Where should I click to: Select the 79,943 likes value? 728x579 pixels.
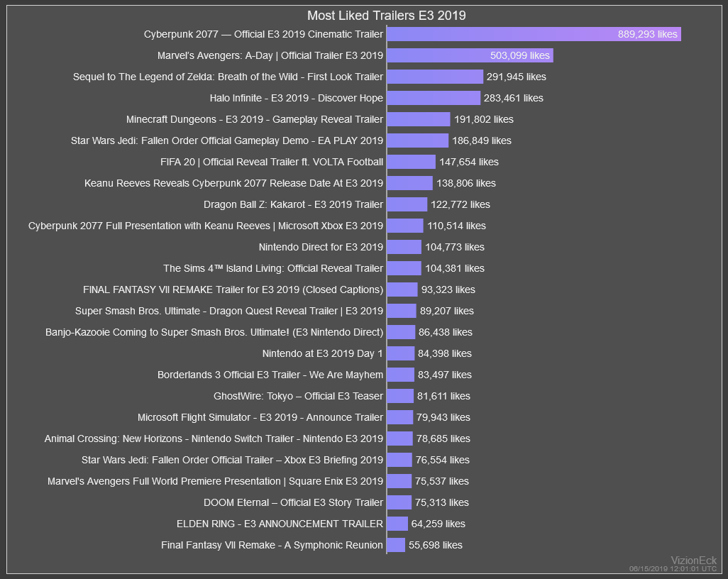click(x=443, y=417)
